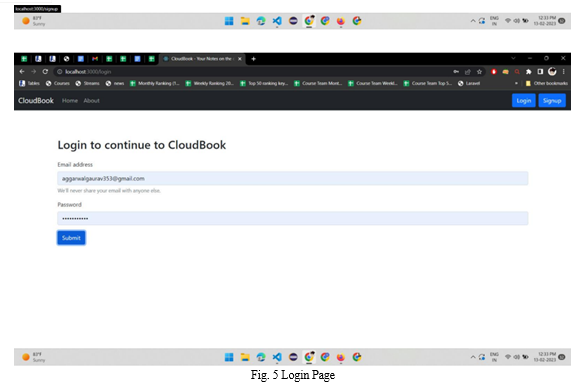588x388 pixels.
Task: Toggle the browser side panel icon
Action: click(x=540, y=72)
